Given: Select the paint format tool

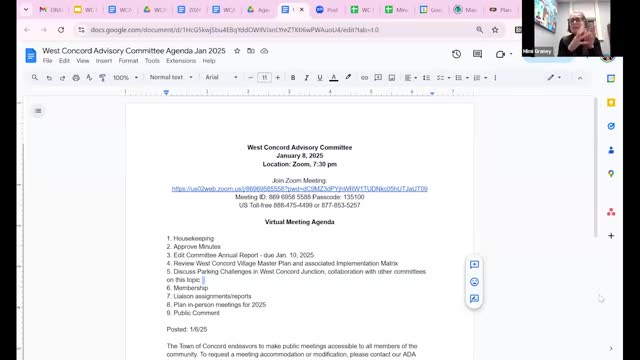Looking at the screenshot, I should [x=102, y=78].
